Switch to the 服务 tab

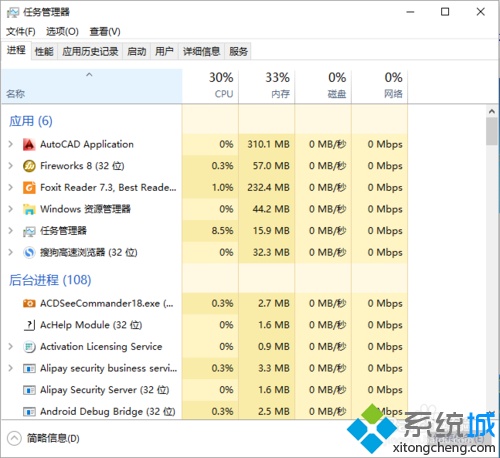(x=238, y=51)
